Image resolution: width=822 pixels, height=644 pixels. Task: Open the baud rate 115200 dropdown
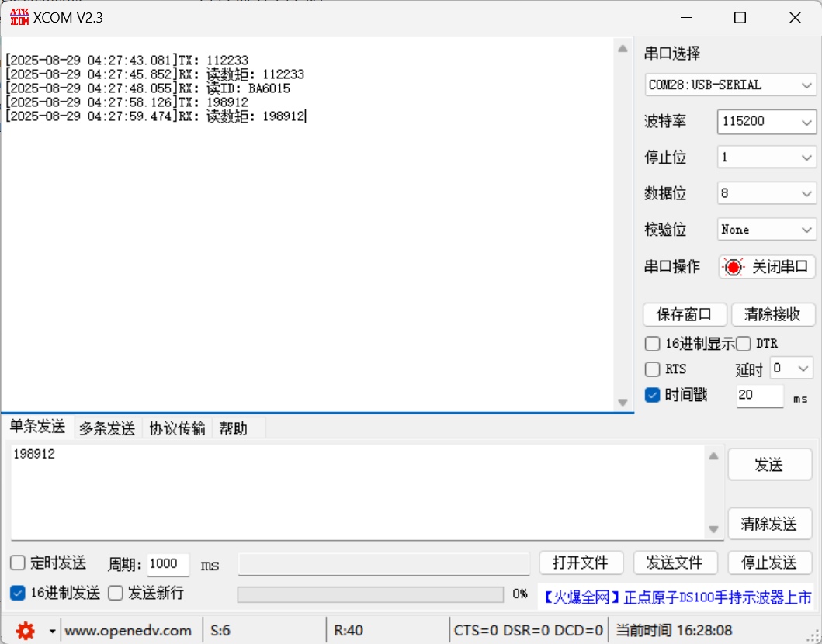[x=766, y=122]
